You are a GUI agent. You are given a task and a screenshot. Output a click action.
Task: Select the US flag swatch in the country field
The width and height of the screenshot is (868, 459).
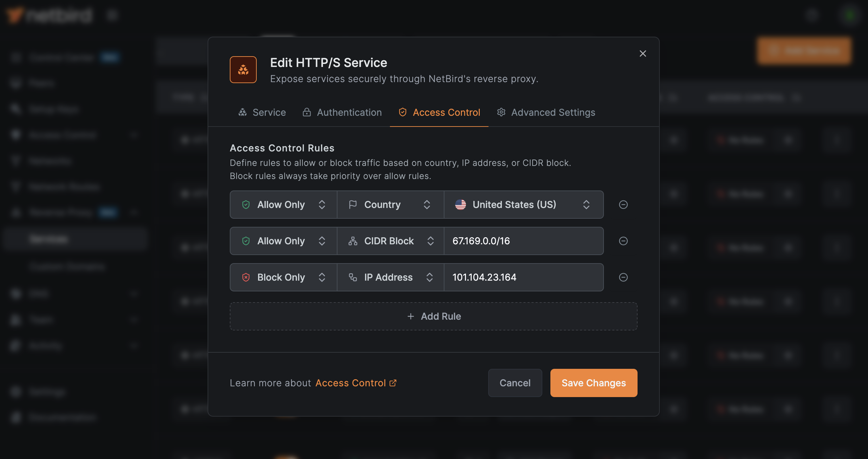pos(461,205)
